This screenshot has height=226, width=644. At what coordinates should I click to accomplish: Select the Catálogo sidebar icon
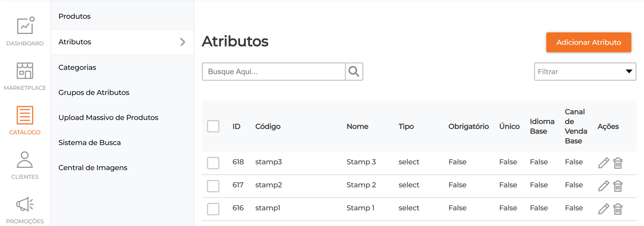point(25,116)
